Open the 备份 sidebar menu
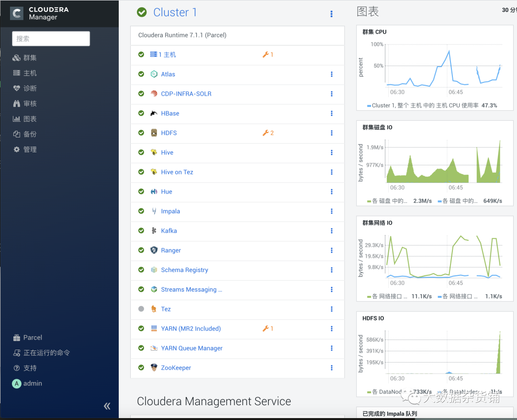Screen dimensions: 517x420 click(25, 134)
